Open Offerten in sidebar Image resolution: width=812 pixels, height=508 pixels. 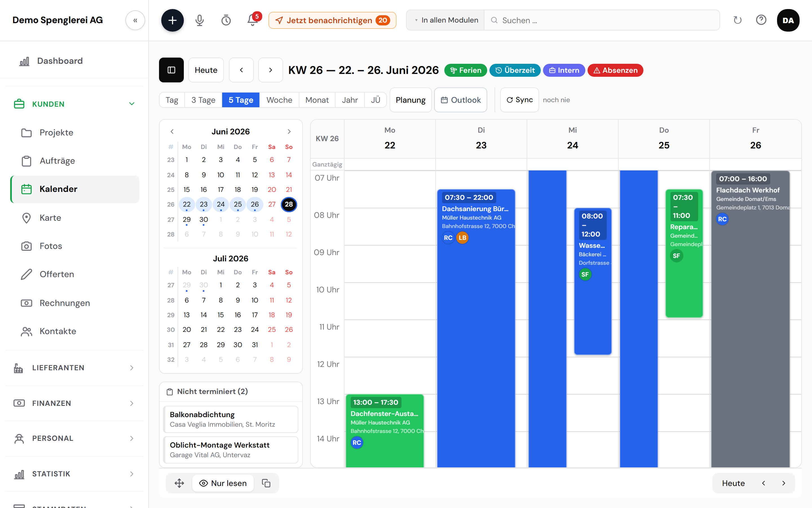tap(74, 274)
